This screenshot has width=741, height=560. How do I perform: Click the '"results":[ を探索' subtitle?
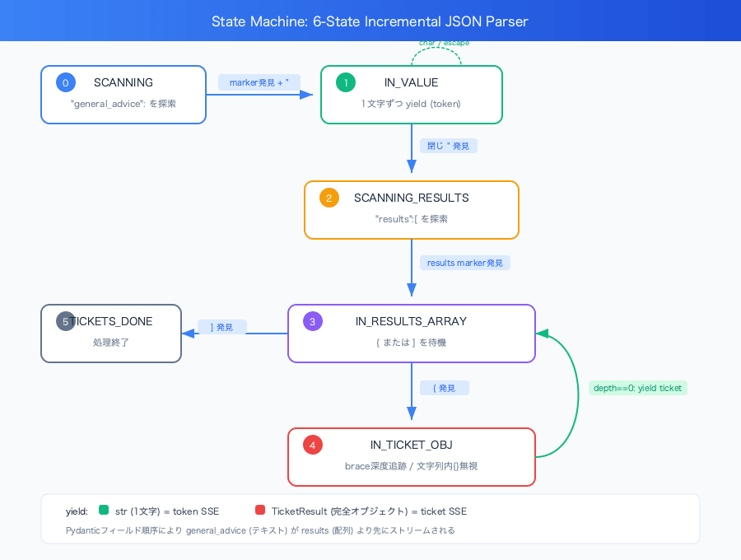(411, 219)
